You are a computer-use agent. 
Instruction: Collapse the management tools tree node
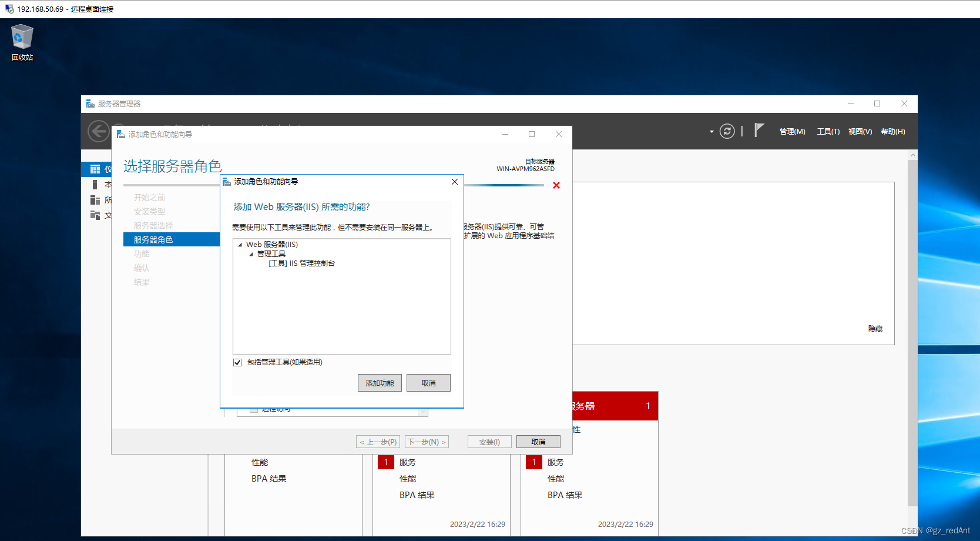[x=251, y=254]
